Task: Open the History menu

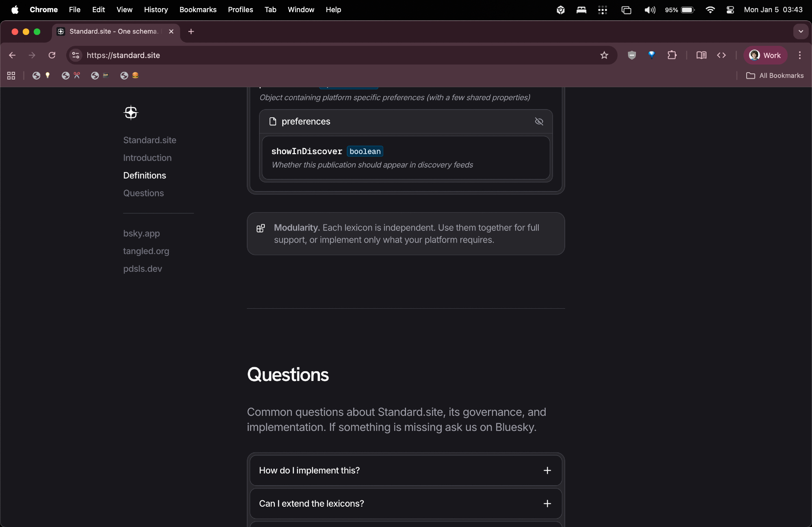Action: [x=156, y=10]
